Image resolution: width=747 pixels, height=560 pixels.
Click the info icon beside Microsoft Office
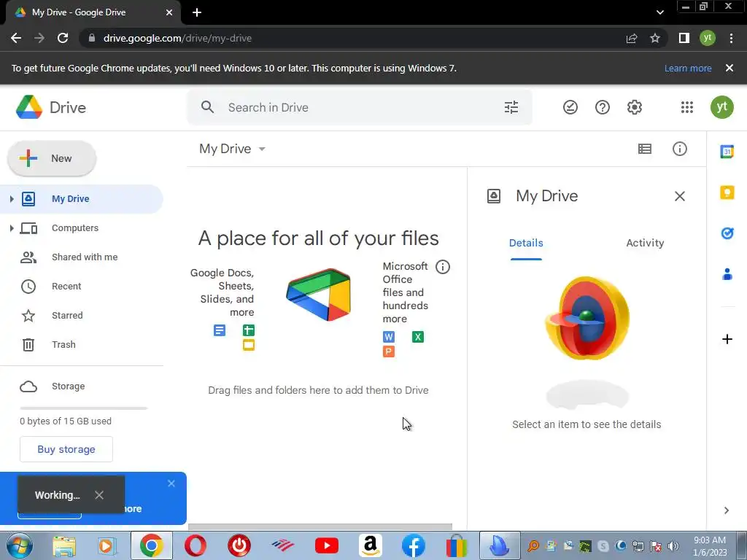coord(443,267)
